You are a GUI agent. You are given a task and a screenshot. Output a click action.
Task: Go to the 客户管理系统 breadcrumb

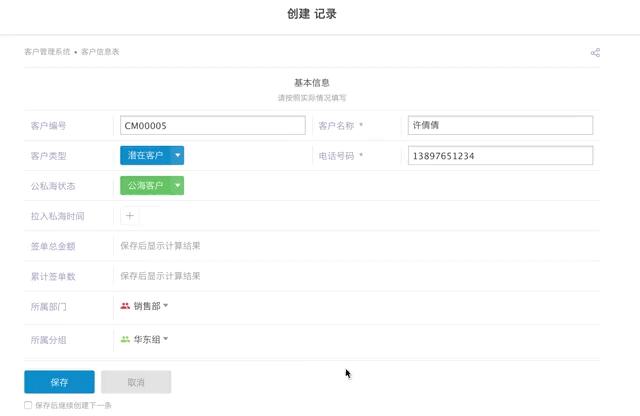(47, 51)
